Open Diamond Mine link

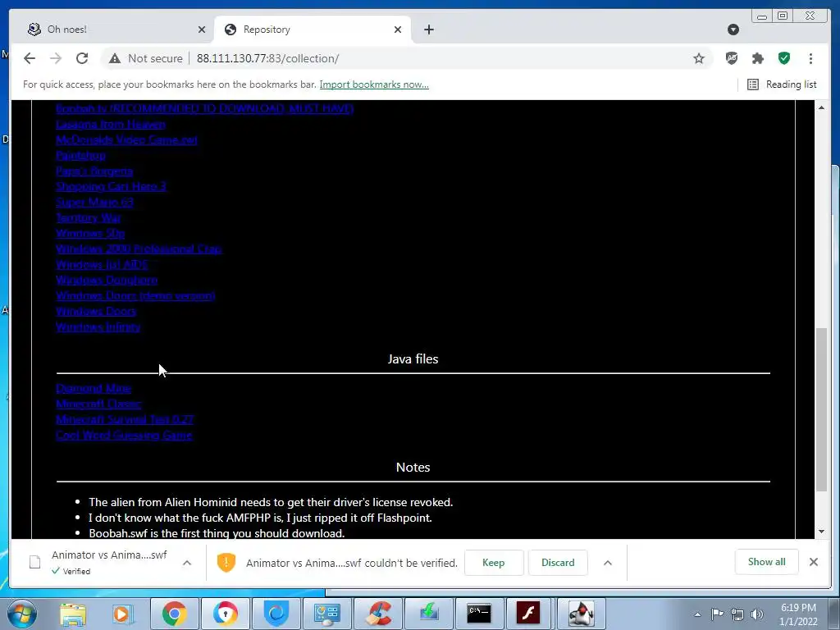click(94, 388)
